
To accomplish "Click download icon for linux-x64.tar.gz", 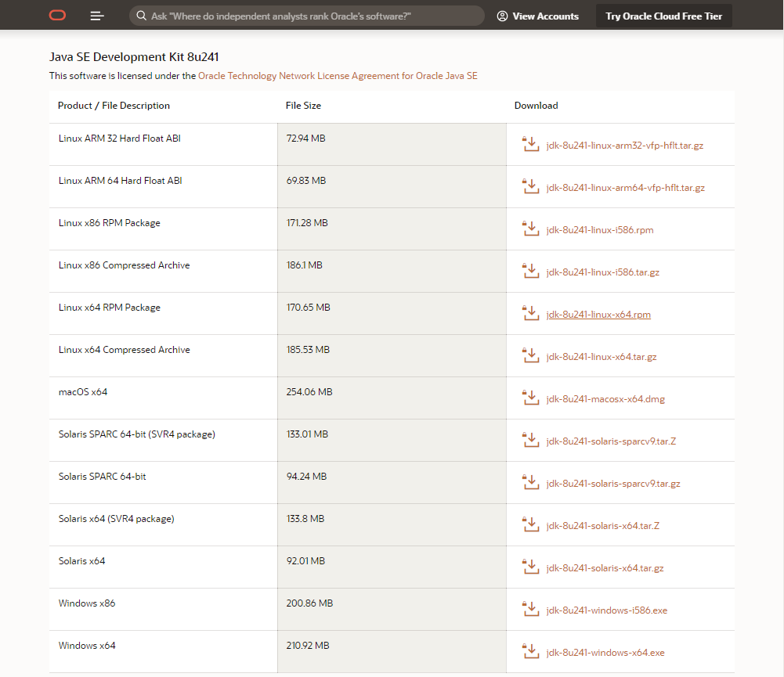I will click(x=530, y=355).
